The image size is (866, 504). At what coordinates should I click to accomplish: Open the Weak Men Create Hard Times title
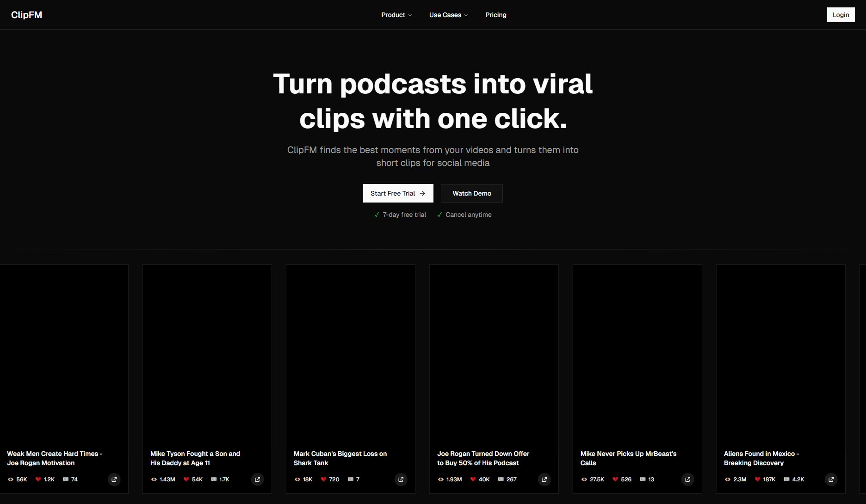(x=55, y=458)
